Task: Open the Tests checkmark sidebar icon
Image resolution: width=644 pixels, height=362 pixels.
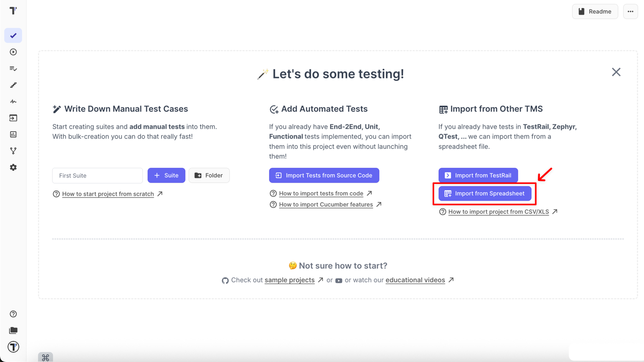Action: (x=13, y=36)
